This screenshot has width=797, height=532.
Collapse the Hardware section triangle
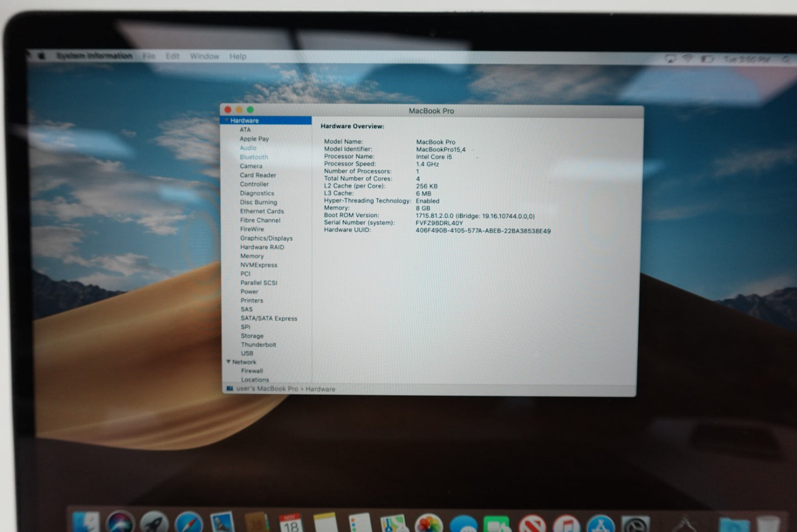pos(226,120)
